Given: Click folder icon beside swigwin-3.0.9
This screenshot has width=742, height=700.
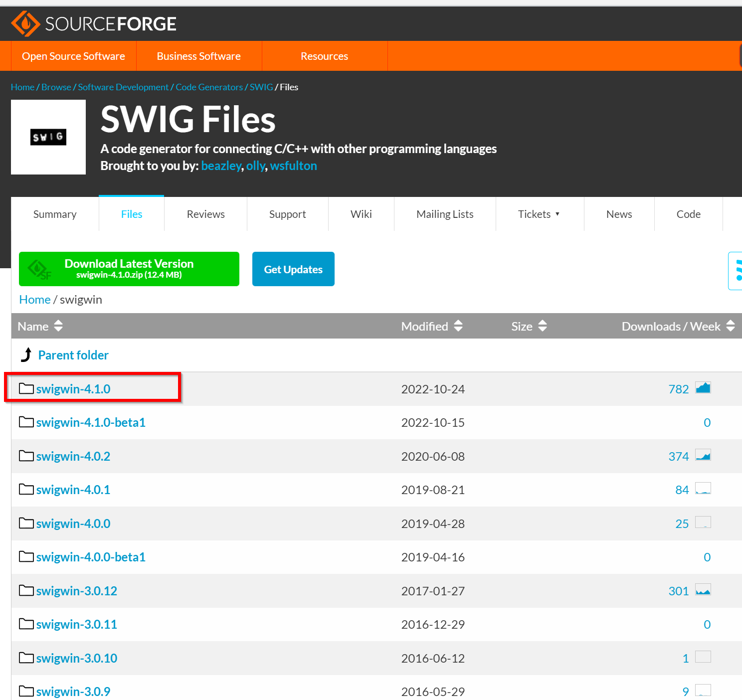Looking at the screenshot, I should [x=26, y=691].
